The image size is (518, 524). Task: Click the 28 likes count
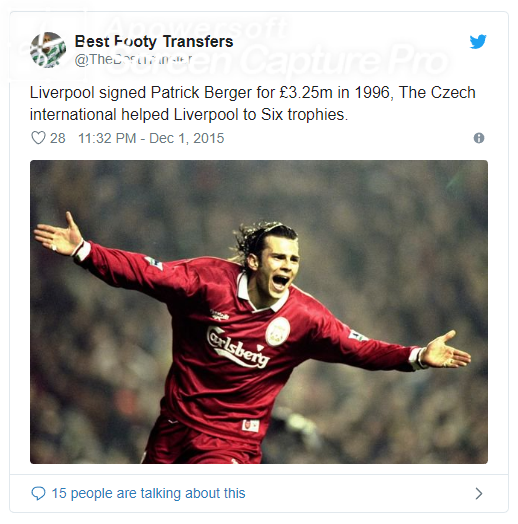point(57,138)
